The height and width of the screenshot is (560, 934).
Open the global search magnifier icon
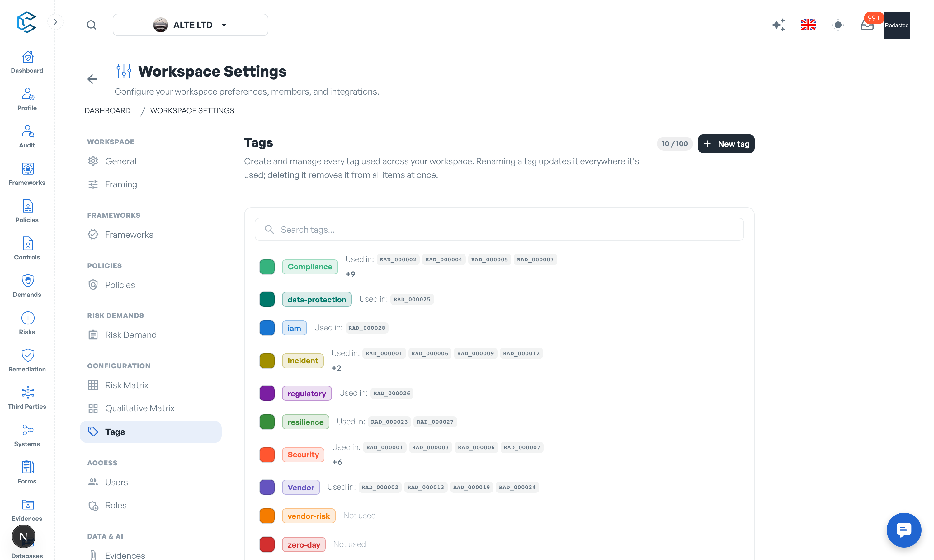coord(91,25)
